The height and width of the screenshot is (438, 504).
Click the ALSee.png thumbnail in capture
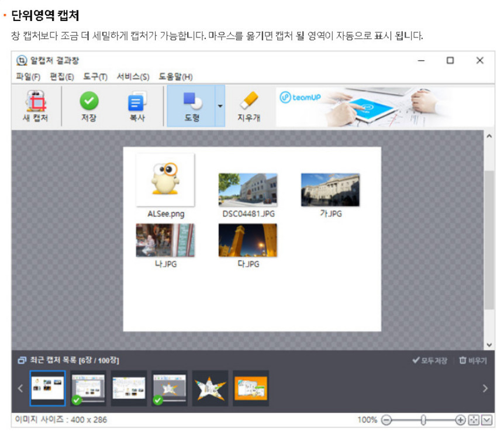point(165,180)
